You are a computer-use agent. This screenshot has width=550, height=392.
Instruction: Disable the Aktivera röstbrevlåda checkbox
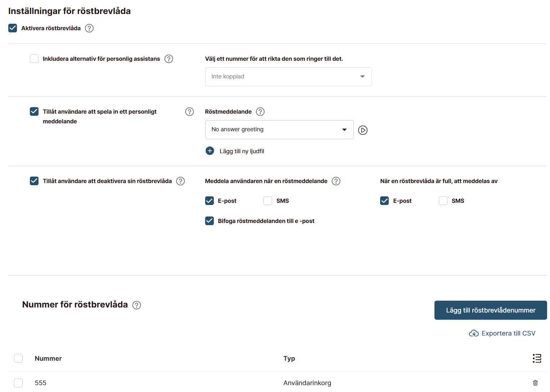(x=13, y=28)
